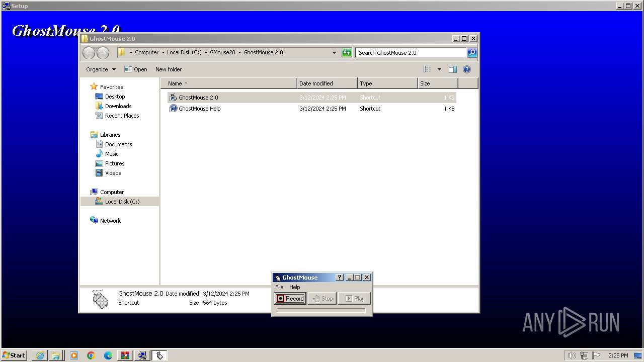Screen dimensions: 644x362
Task: Click the Open toolbar button
Action: coord(136,69)
